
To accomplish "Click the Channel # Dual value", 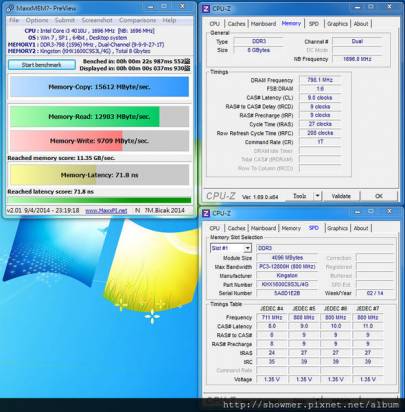I will 357,41.
